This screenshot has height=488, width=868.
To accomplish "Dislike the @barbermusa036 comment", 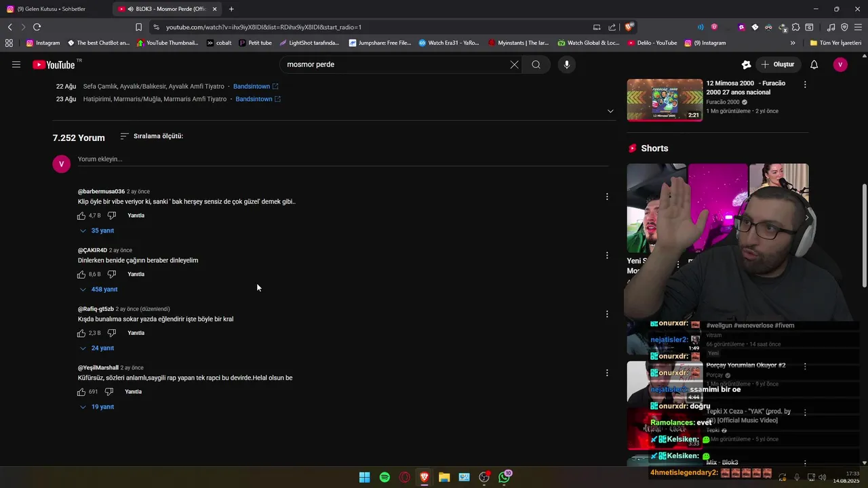I will pos(112,216).
